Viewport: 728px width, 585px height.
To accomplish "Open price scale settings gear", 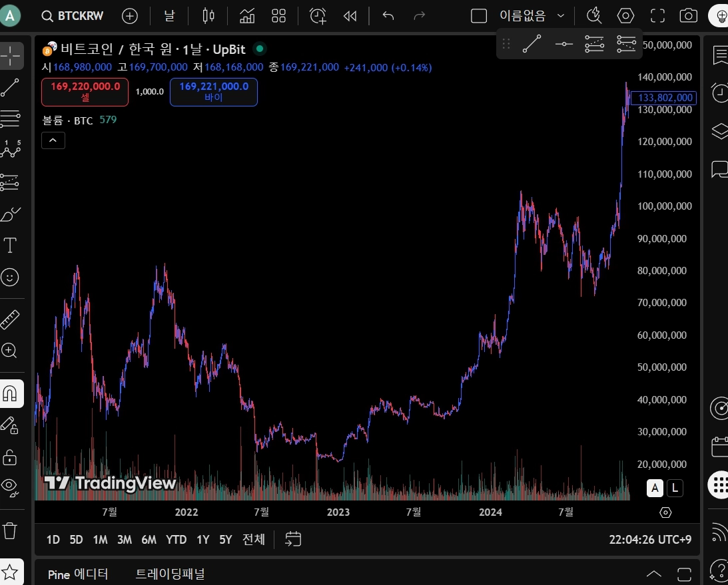I will tap(665, 512).
